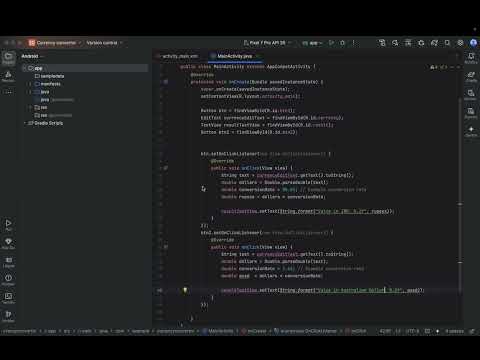Open the Pixel 7 Pro API device selector
This screenshot has width=480, height=360.
(x=267, y=43)
